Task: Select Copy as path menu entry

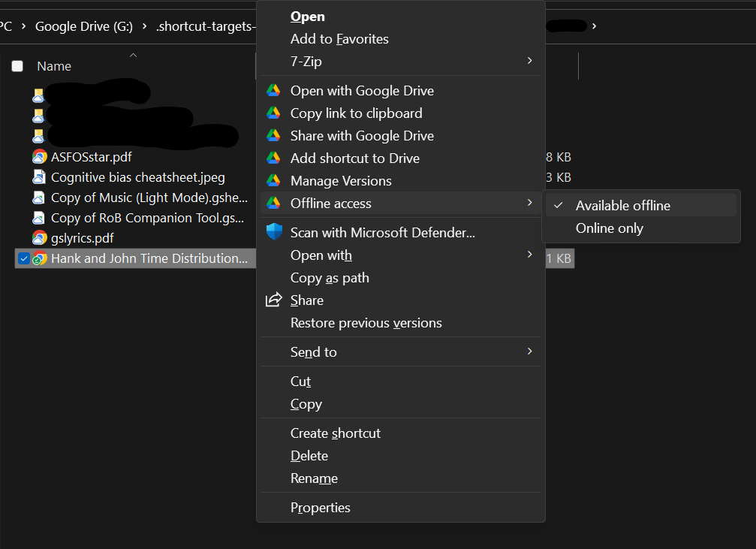Action: [x=330, y=278]
